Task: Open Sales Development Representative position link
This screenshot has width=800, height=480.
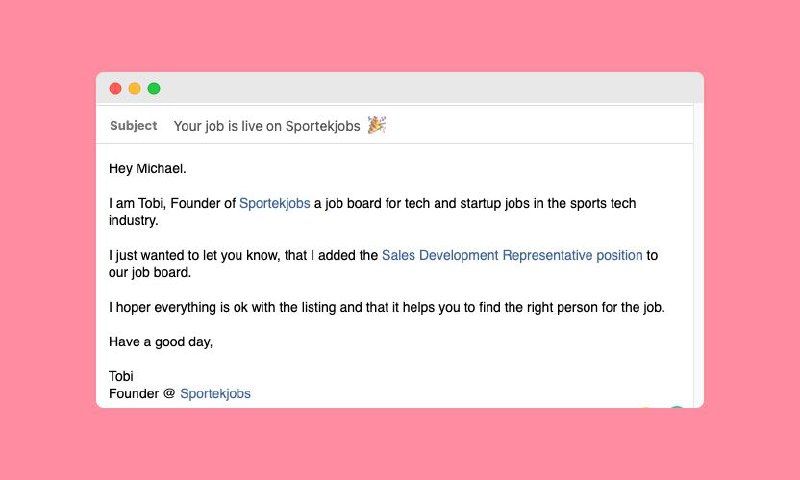Action: click(511, 255)
